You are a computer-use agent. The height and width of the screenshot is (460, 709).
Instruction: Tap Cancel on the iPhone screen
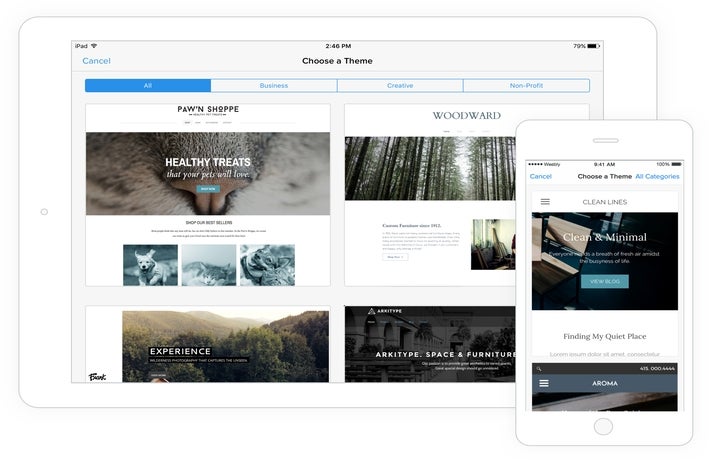[x=540, y=176]
